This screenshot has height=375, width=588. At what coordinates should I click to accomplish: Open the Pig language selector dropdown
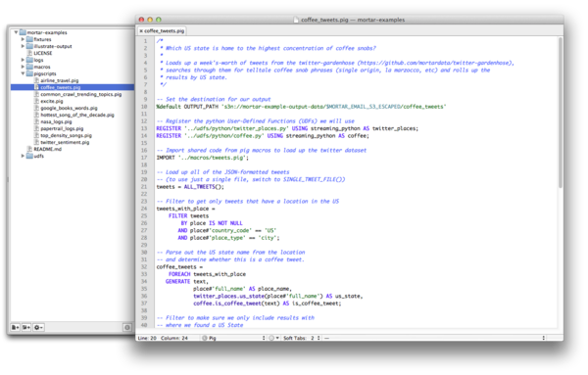tap(233, 338)
